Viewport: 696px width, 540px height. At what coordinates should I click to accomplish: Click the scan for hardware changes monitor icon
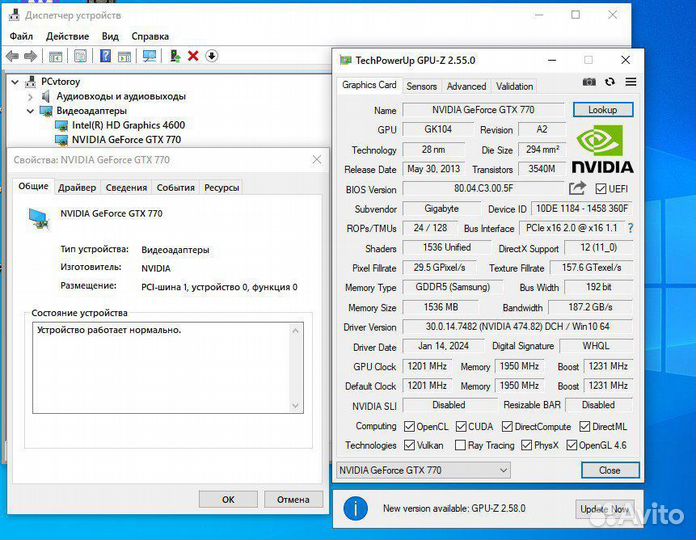coord(149,56)
